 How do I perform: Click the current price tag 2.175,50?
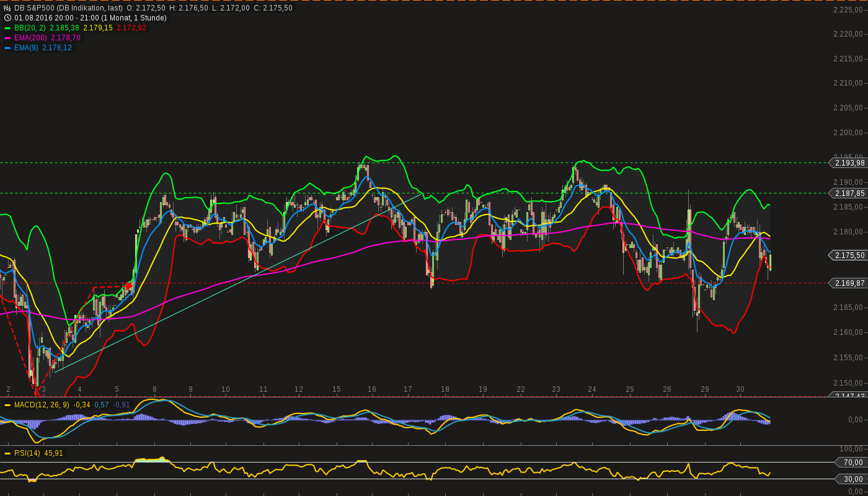[848, 255]
